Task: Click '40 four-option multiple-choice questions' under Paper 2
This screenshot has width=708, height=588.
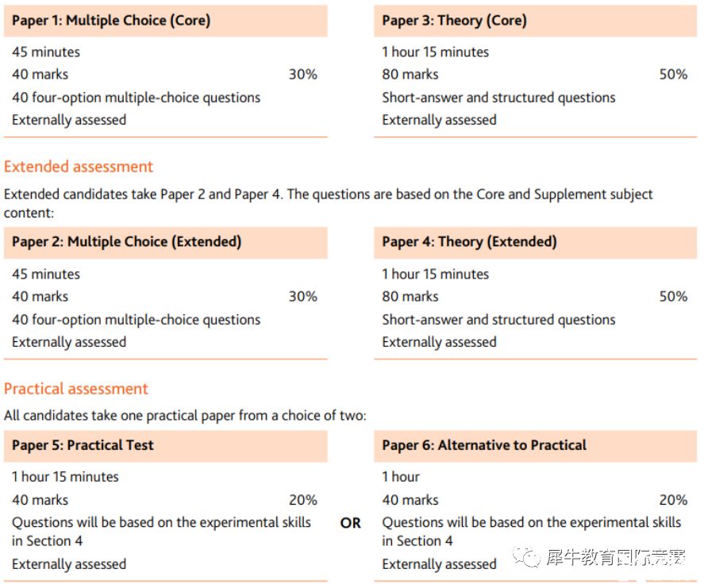Action: click(x=137, y=320)
